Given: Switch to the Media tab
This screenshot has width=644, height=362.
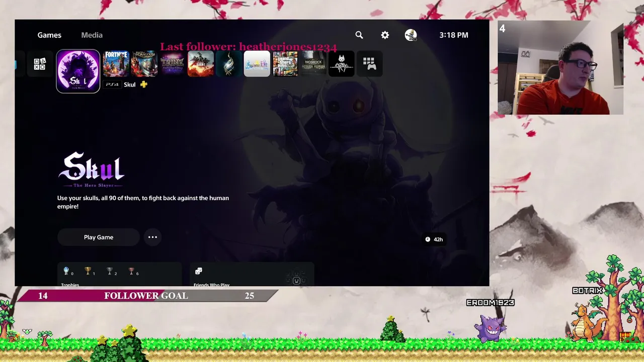Looking at the screenshot, I should click(x=92, y=35).
